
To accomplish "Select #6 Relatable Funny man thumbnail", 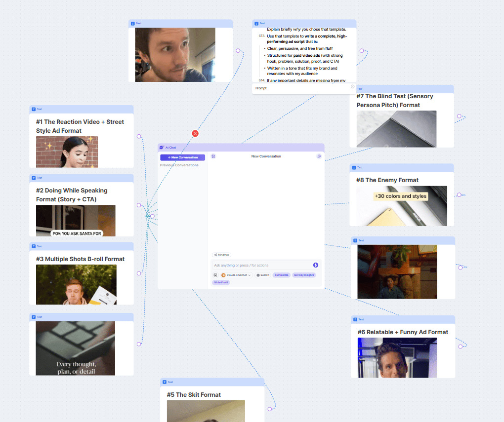I will pos(397,358).
